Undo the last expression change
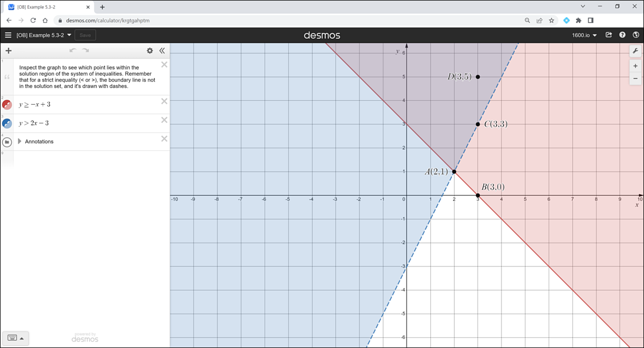Screen dimensions: 644x348 point(72,51)
